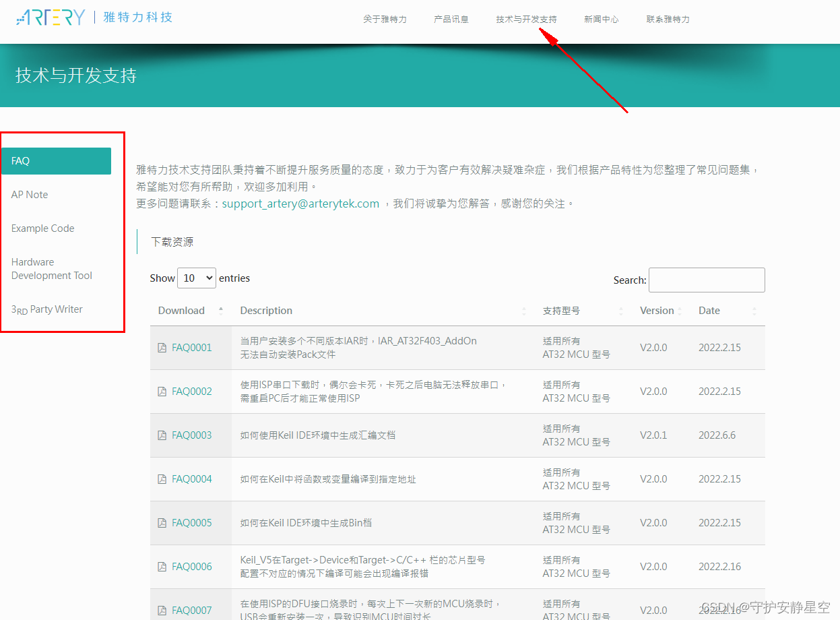Open 产品讯息 menu
This screenshot has height=620, width=840.
coord(451,20)
